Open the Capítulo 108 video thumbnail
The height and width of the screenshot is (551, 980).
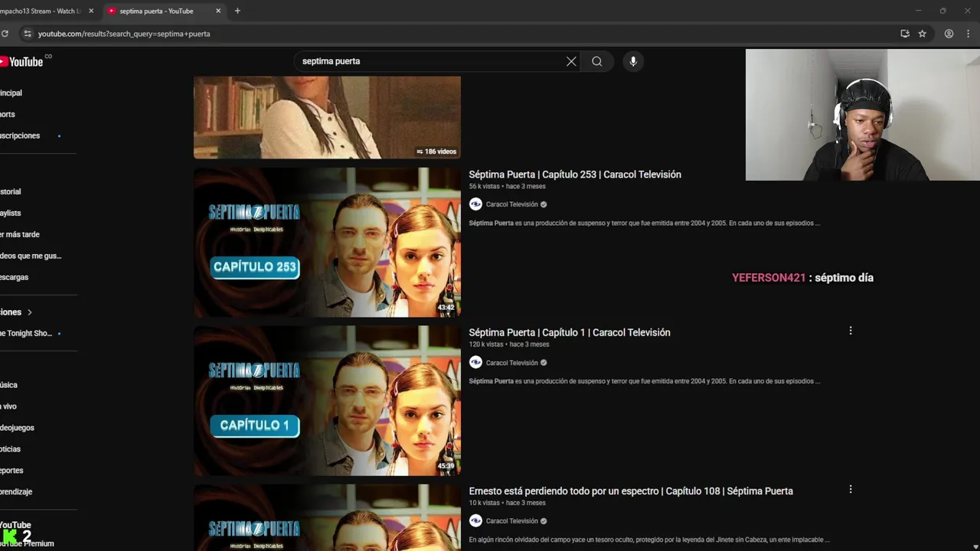pyautogui.click(x=327, y=517)
